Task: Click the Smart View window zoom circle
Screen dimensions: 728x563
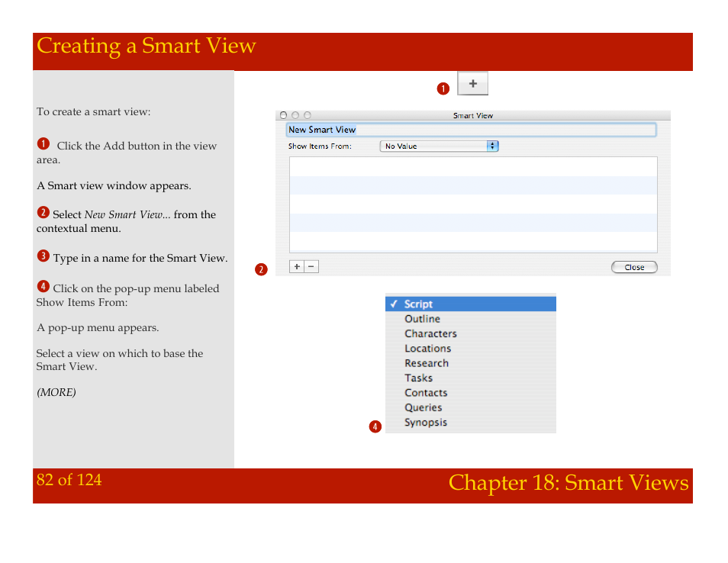Action: pyautogui.click(x=308, y=115)
